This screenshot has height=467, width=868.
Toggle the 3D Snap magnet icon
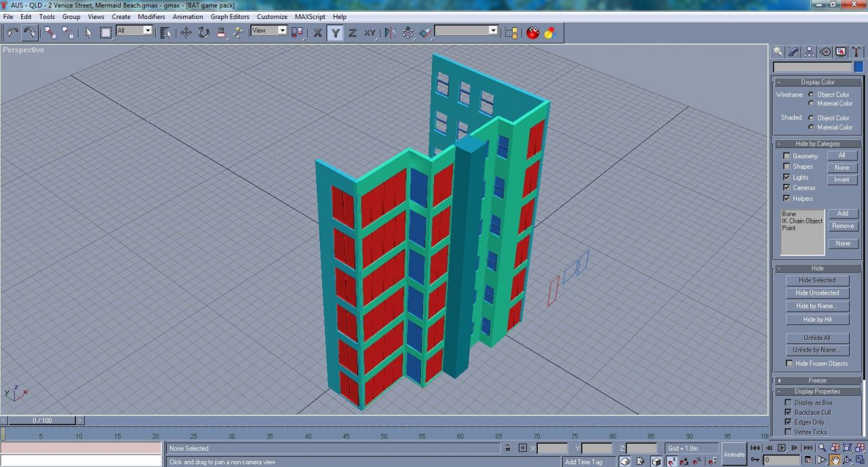671,462
